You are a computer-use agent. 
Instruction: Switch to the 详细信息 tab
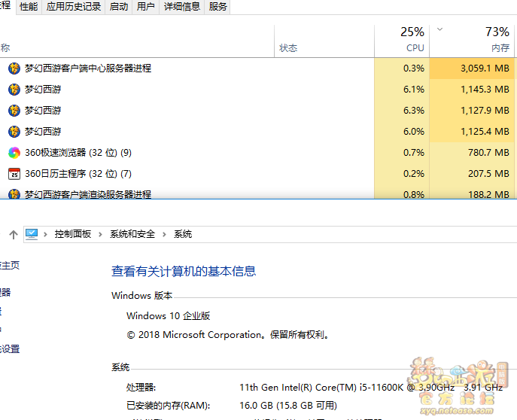(x=182, y=7)
